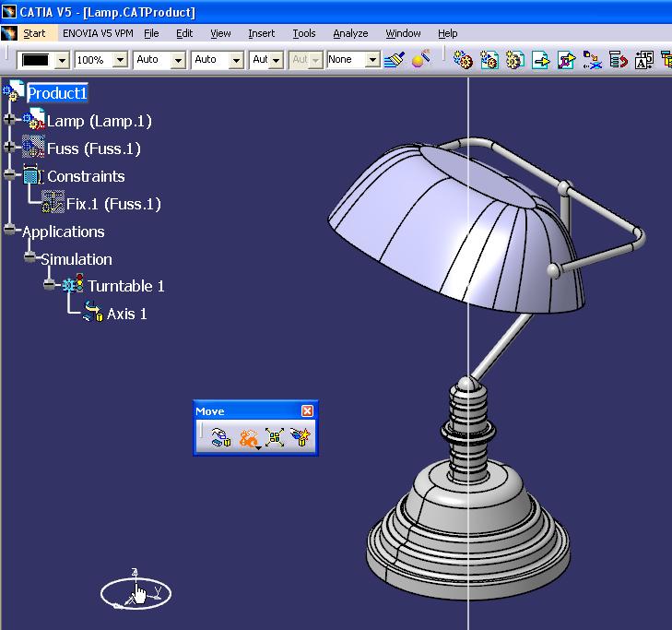Select the 'Simulation' label
Image resolution: width=672 pixels, height=630 pixels.
tap(77, 259)
